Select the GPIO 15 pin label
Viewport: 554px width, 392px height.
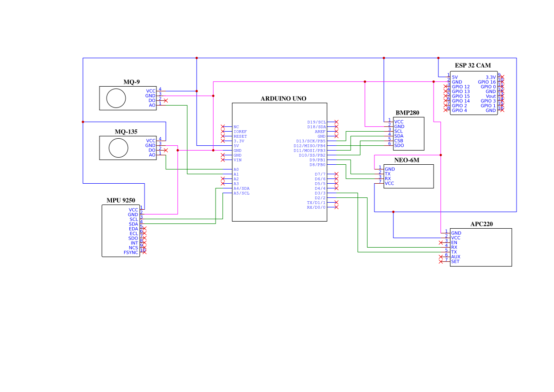461,96
